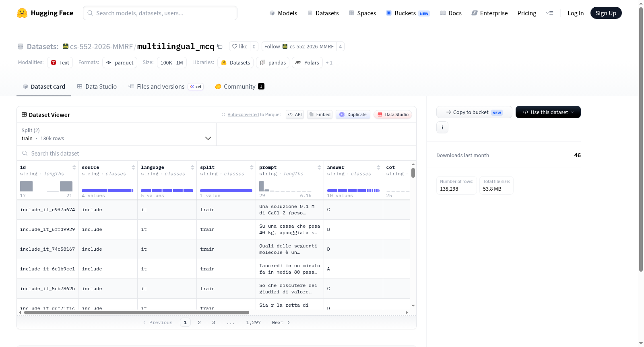Open the Models page from the navigation bar
This screenshot has height=347, width=644.
(x=283, y=13)
